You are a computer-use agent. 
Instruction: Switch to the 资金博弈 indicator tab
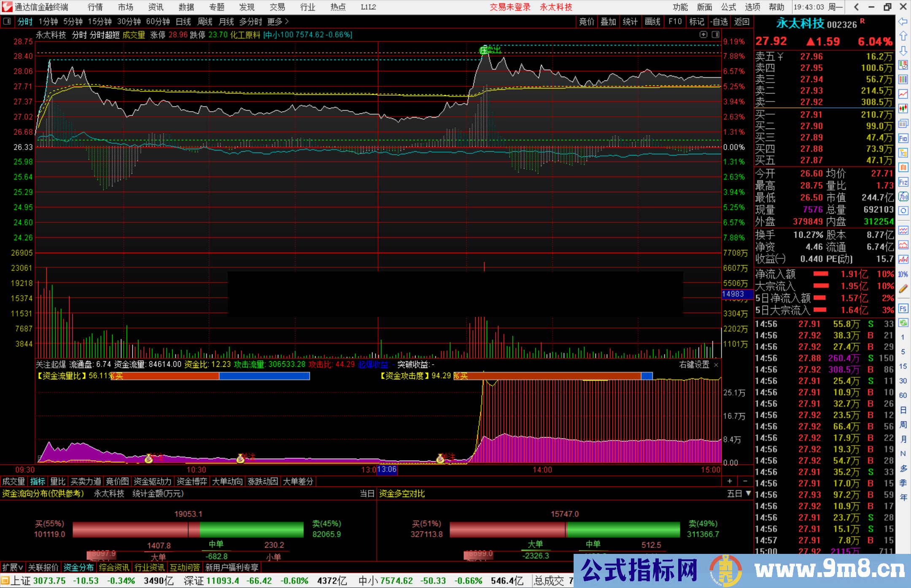coord(192,481)
